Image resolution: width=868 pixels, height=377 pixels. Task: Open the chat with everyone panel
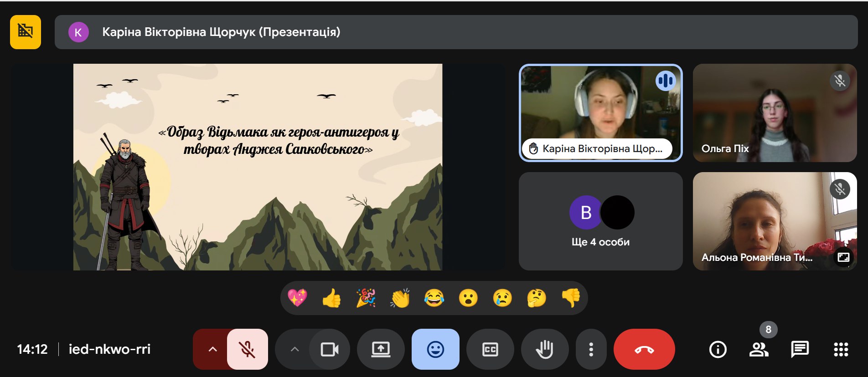click(800, 349)
